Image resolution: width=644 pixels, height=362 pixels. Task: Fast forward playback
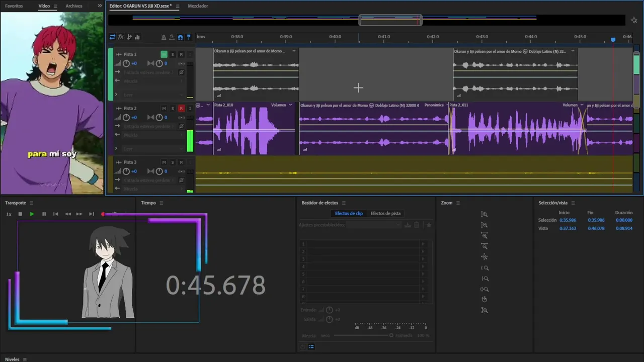pyautogui.click(x=79, y=214)
